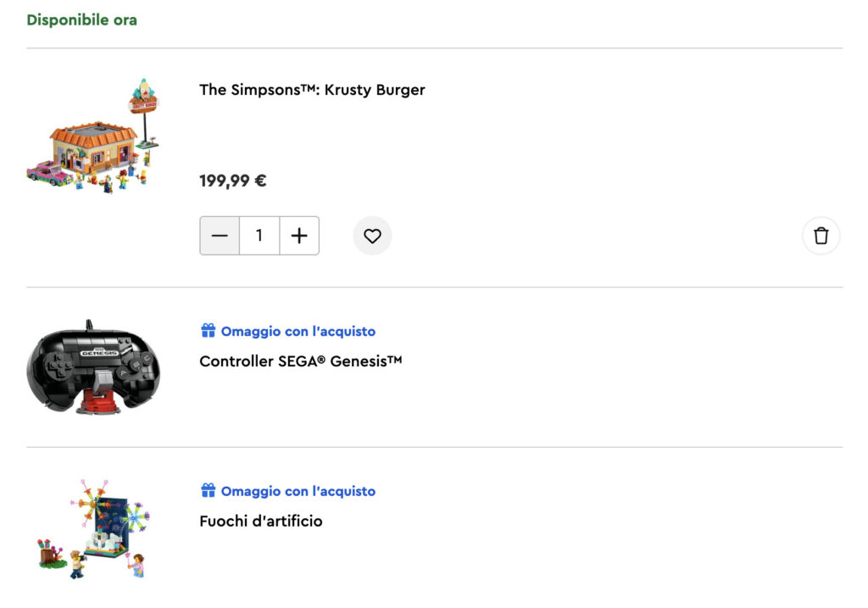Select the Fuochi d'artificio title
Screen dimensions: 868x608
(x=261, y=521)
